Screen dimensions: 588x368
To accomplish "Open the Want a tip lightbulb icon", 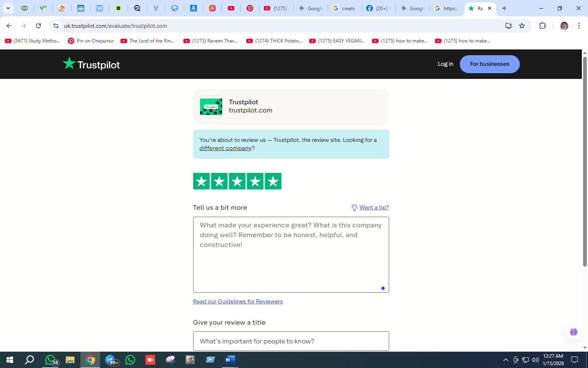I will [x=354, y=207].
